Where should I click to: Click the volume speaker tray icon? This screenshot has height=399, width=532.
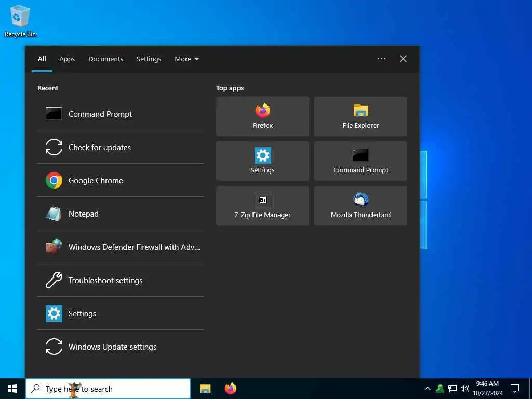[465, 389]
